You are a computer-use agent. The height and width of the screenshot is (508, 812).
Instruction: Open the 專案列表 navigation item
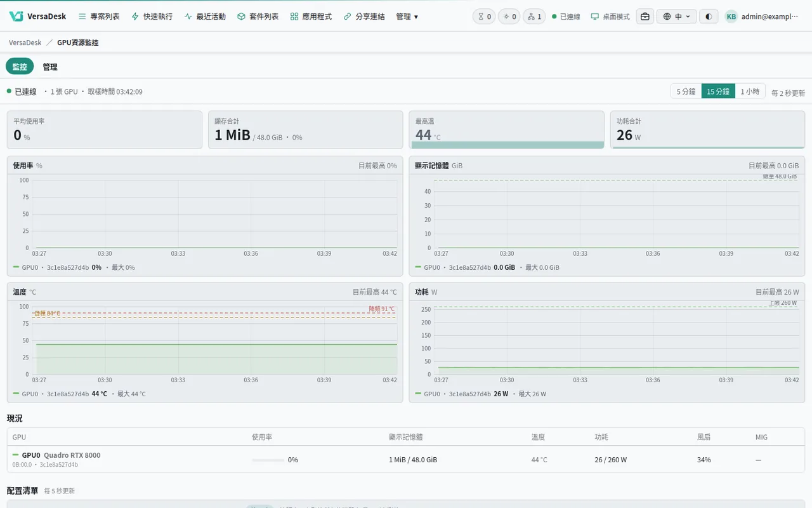tap(99, 17)
